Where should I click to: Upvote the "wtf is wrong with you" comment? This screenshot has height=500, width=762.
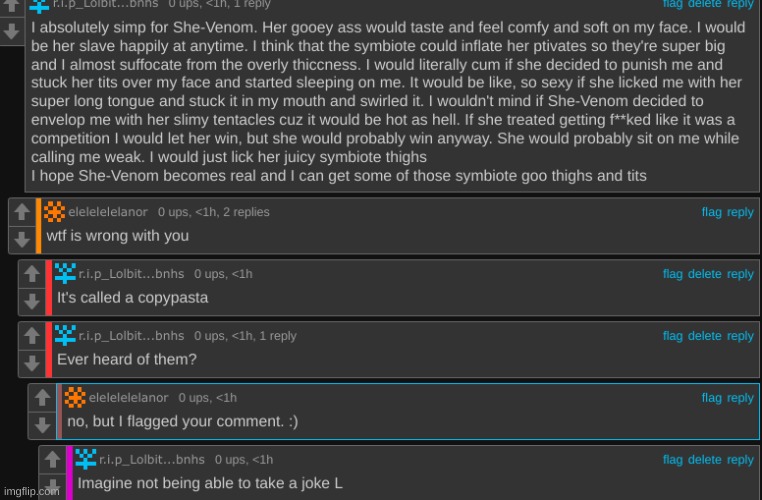point(22,213)
